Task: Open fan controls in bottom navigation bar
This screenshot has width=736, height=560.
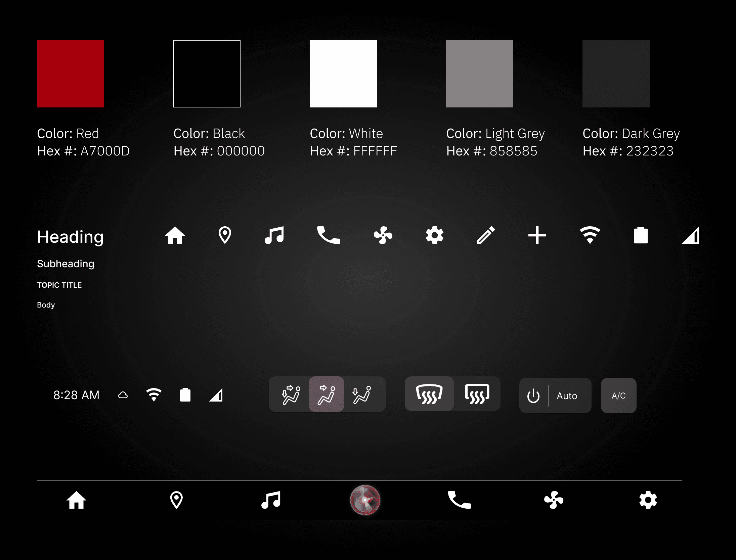Action: coord(554,500)
